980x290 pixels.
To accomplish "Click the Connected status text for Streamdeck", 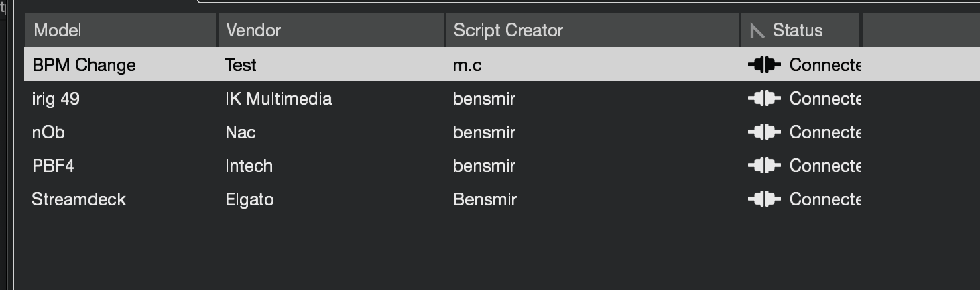I will (824, 199).
